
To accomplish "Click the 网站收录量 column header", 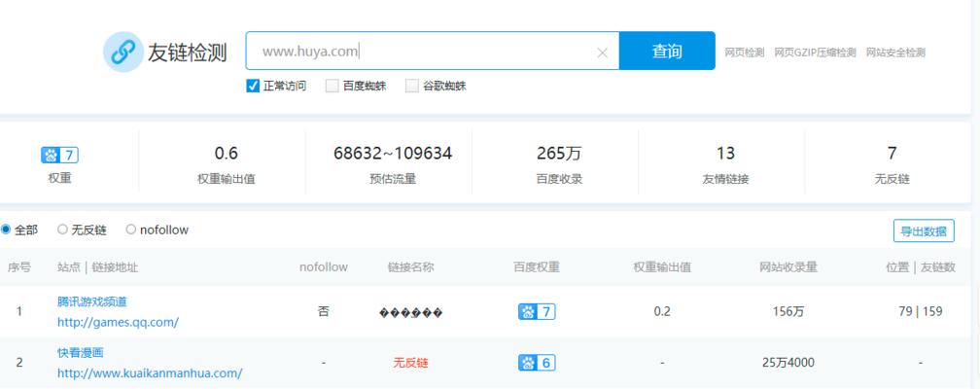I will 788,267.
